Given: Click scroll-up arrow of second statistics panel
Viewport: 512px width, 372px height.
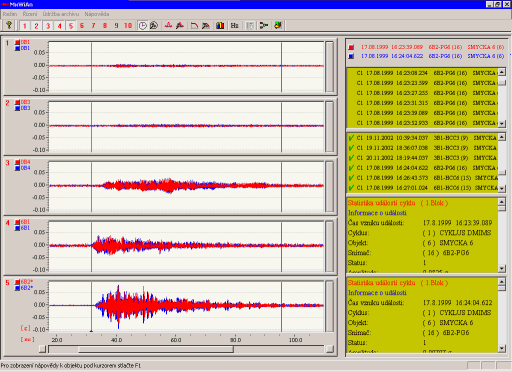Looking at the screenshot, I should [x=502, y=282].
